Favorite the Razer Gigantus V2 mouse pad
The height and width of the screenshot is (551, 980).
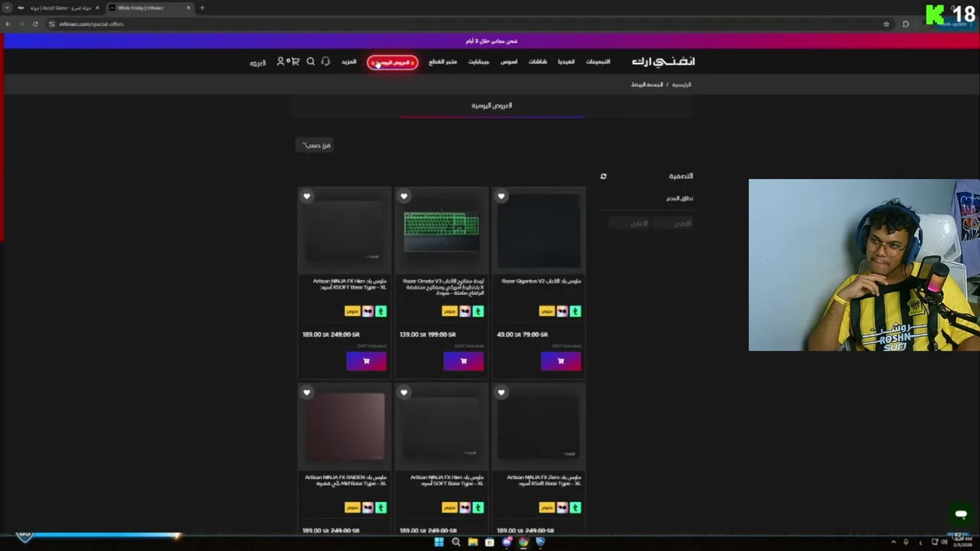[501, 197]
